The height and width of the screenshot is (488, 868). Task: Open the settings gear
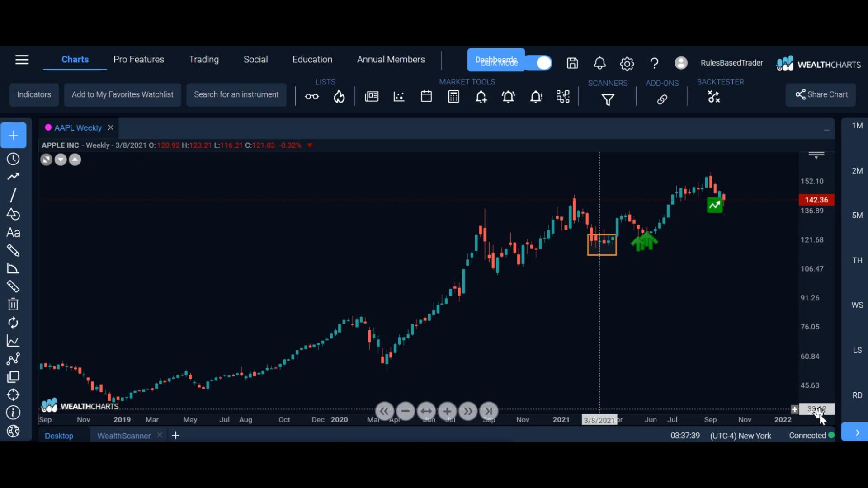pyautogui.click(x=627, y=64)
